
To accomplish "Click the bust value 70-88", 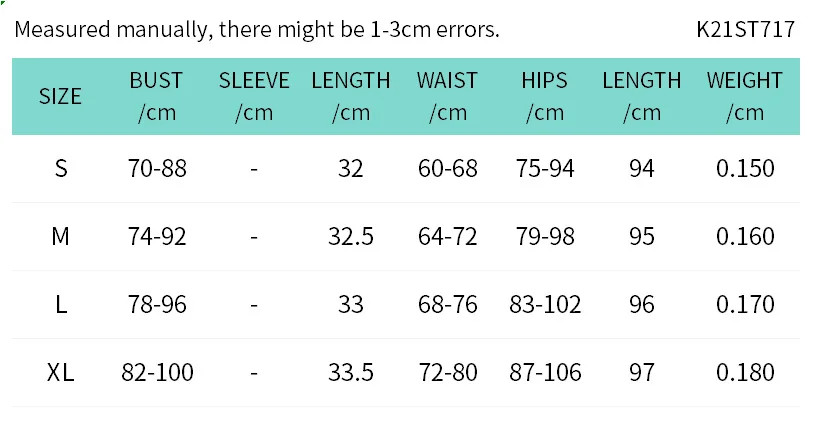I will pyautogui.click(x=158, y=168).
